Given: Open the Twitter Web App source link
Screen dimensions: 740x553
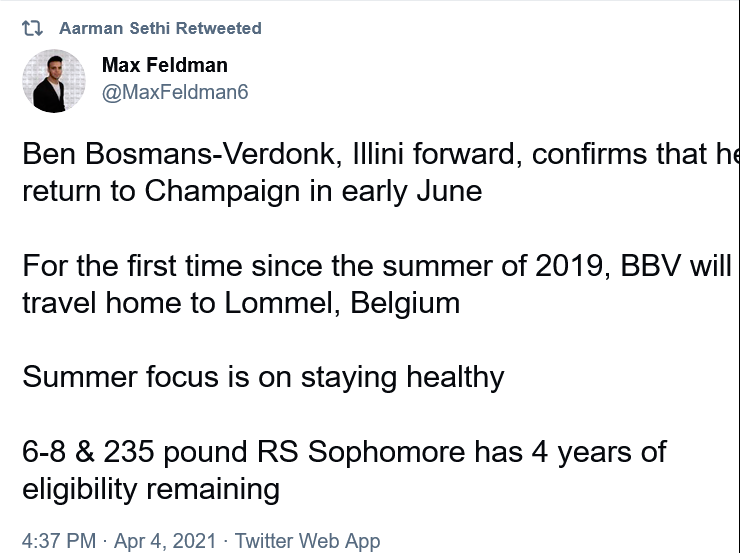Looking at the screenshot, I should [x=307, y=541].
